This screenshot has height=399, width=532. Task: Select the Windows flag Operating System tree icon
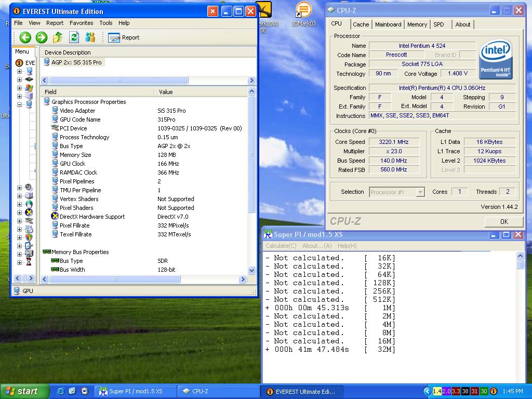pos(29,88)
